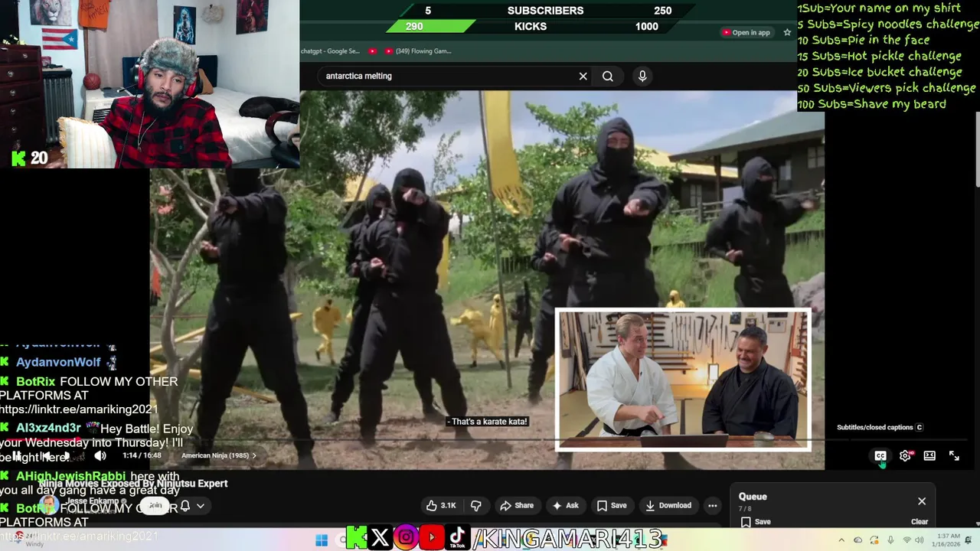Image resolution: width=980 pixels, height=551 pixels.
Task: Click the X social overlay icon
Action: pos(380,538)
